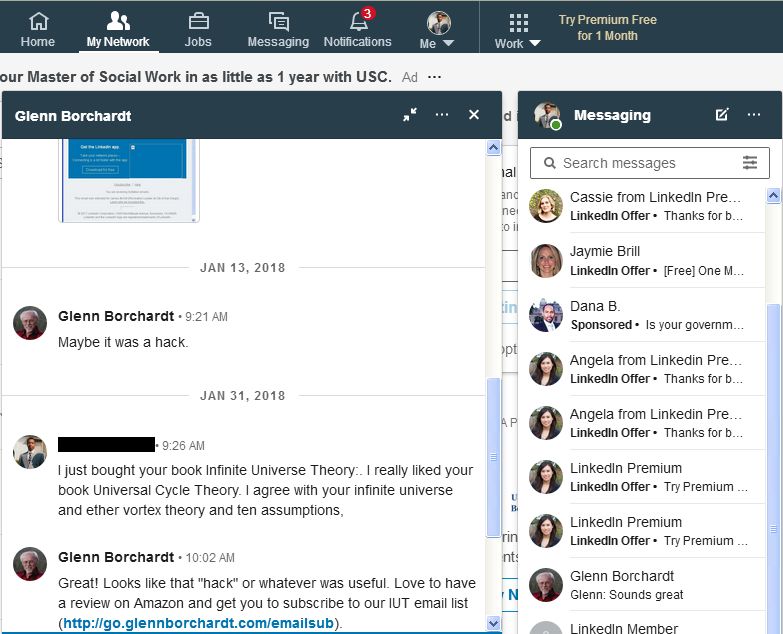The height and width of the screenshot is (634, 783).
Task: Compose a new message with the pencil icon
Action: [722, 115]
